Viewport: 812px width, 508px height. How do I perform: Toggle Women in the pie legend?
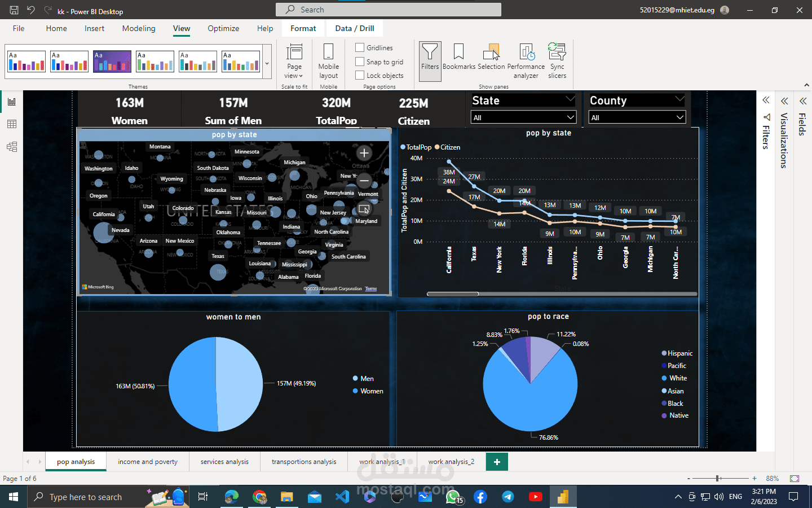[x=368, y=391]
